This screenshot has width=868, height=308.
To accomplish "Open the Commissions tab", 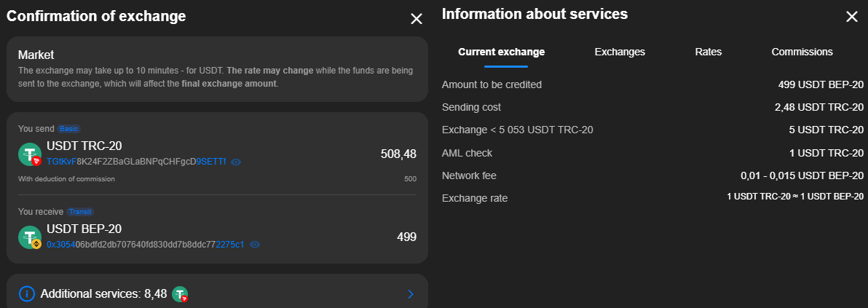I will coord(802,52).
